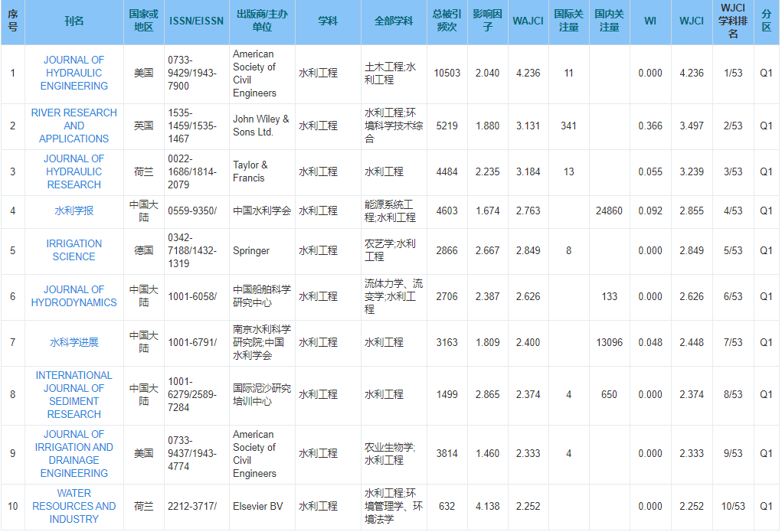Click the WJCI学科排名 column header
The height and width of the screenshot is (532, 782).
pos(733,21)
